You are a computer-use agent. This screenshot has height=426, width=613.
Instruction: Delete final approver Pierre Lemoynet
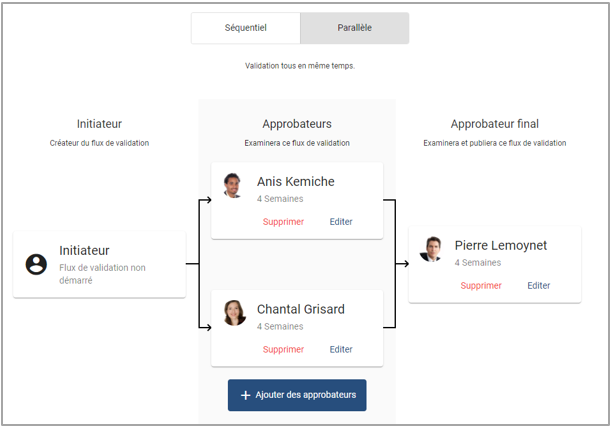(481, 286)
